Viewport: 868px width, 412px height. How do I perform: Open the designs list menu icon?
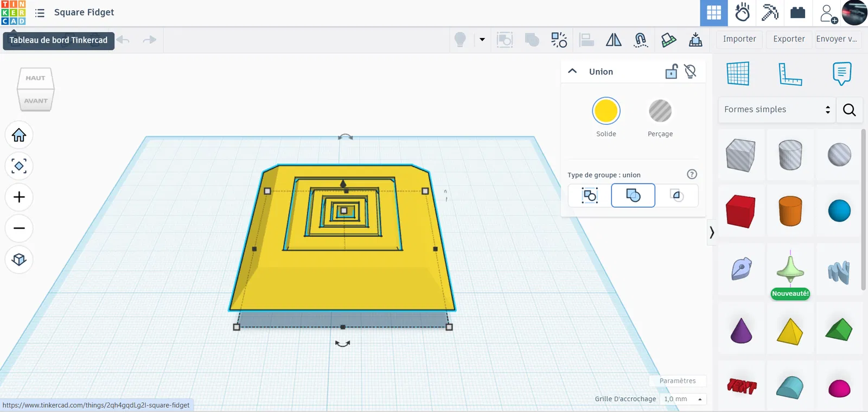pyautogui.click(x=40, y=12)
